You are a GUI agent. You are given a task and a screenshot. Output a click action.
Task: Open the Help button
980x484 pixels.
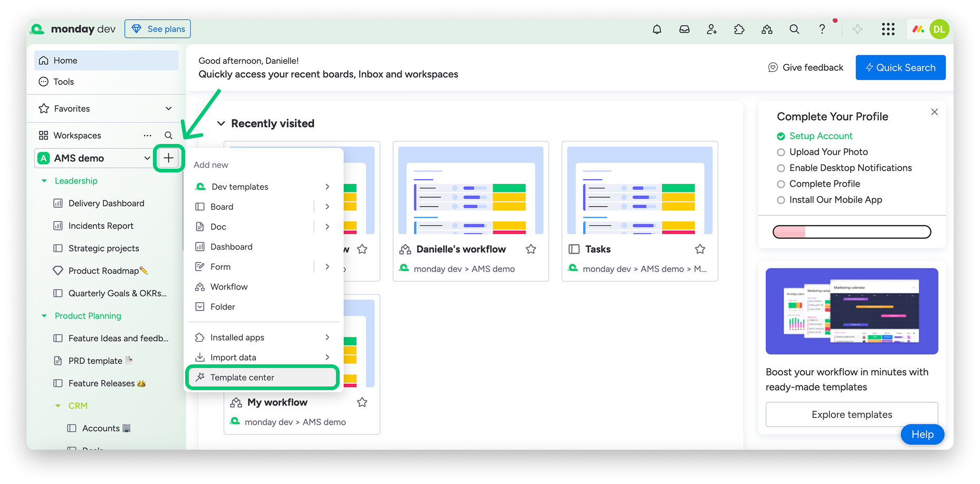(923, 434)
